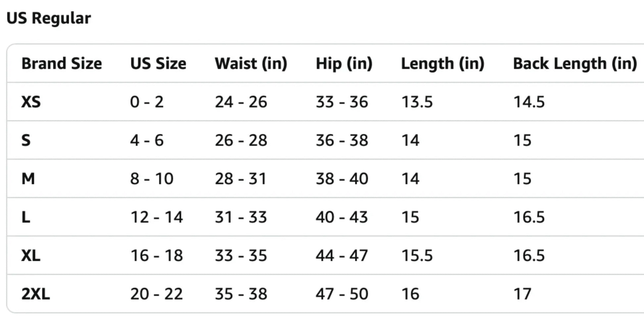
Task: Click the L brand size cell
Action: pyautogui.click(x=26, y=217)
